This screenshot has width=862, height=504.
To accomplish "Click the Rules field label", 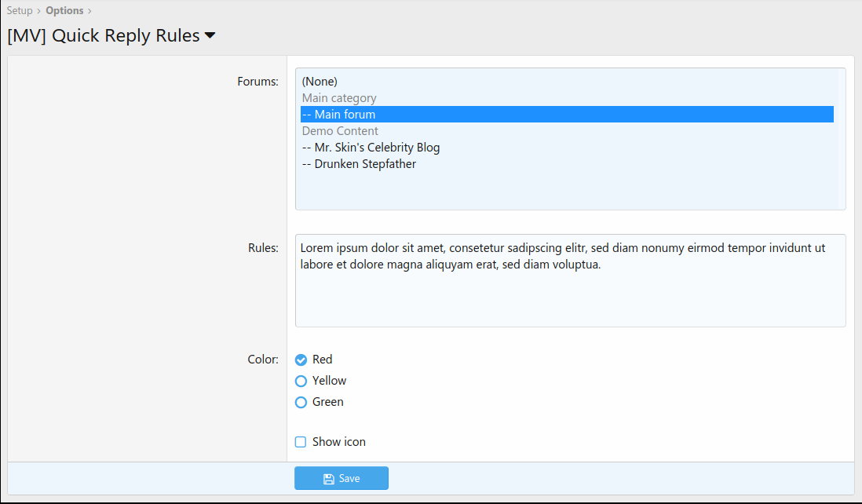I will [x=263, y=248].
